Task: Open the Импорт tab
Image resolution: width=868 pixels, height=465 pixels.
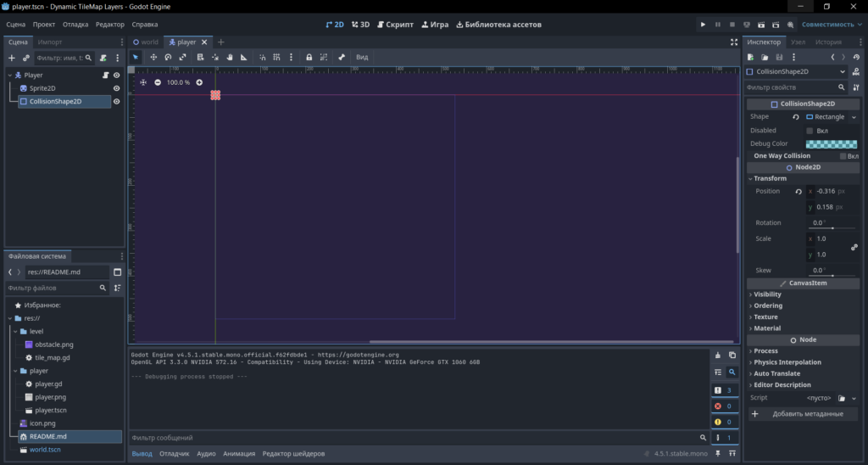Action: (x=50, y=42)
